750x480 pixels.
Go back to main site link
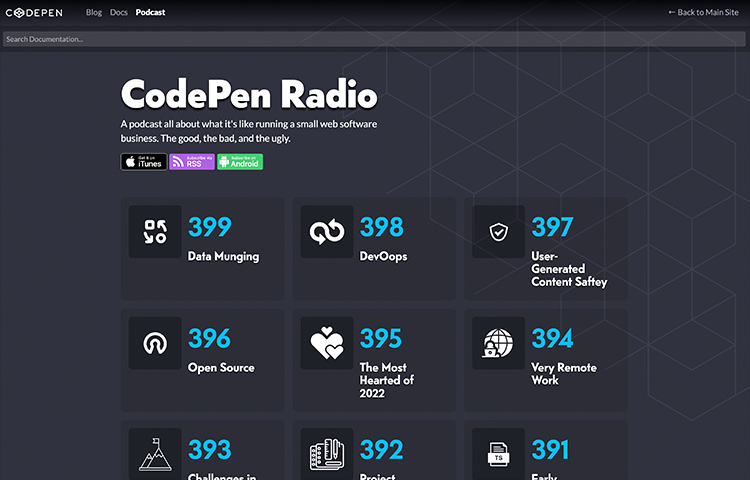pyautogui.click(x=703, y=12)
